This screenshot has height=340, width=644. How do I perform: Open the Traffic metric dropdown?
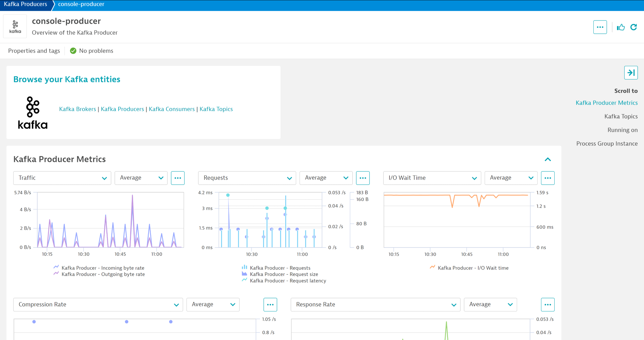pos(62,178)
